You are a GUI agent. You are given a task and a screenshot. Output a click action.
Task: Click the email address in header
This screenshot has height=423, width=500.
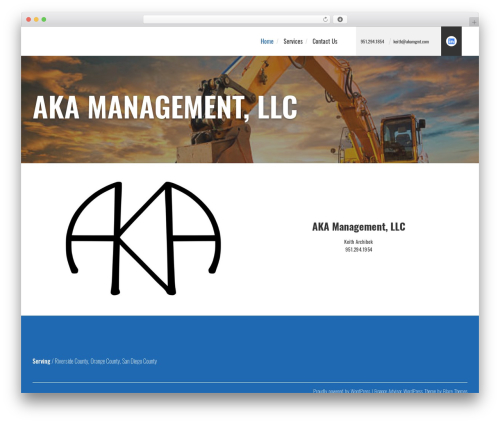(411, 42)
